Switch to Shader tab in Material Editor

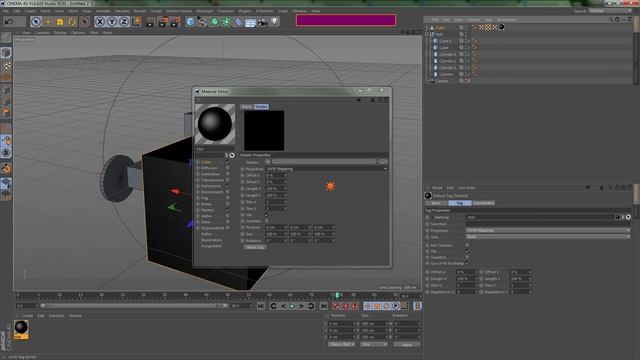[x=261, y=107]
